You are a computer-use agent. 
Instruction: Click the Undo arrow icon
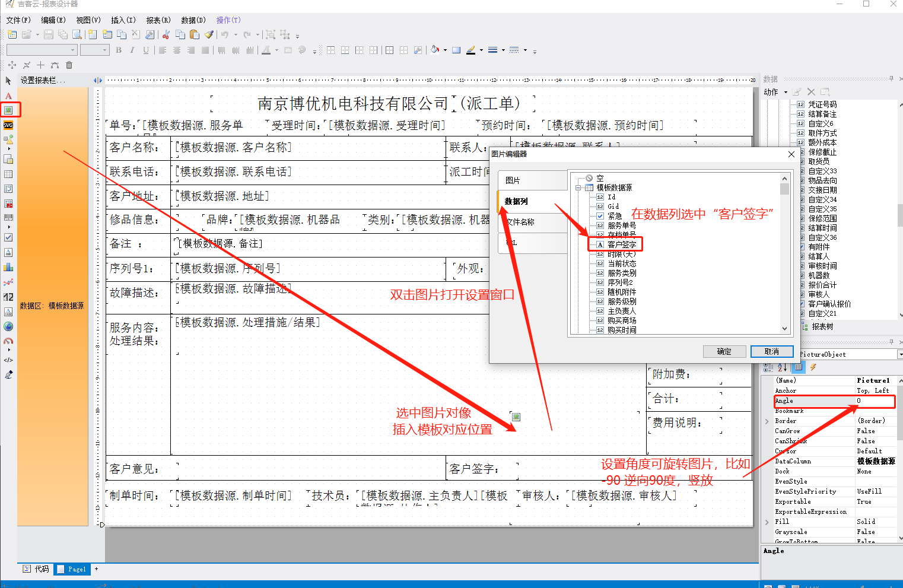pos(225,35)
